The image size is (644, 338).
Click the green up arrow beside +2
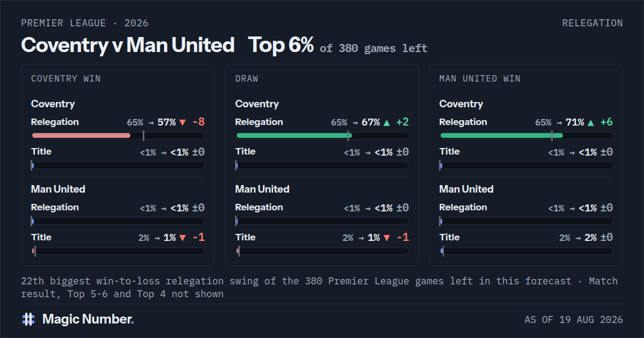coord(386,122)
